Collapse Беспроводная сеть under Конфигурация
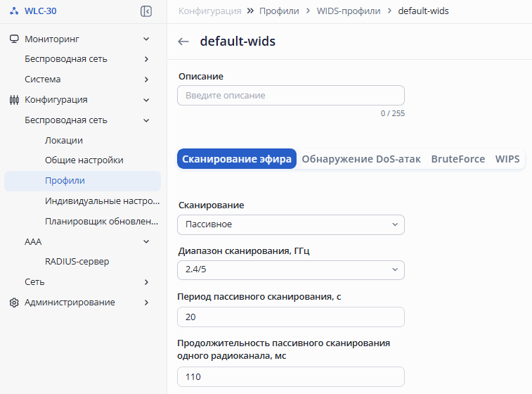532x394 pixels. (146, 120)
